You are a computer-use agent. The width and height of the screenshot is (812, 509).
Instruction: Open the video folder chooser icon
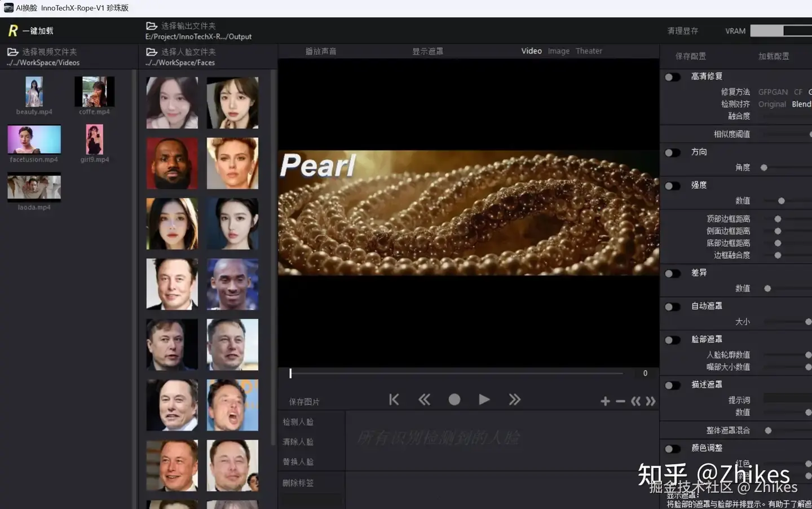pyautogui.click(x=12, y=51)
